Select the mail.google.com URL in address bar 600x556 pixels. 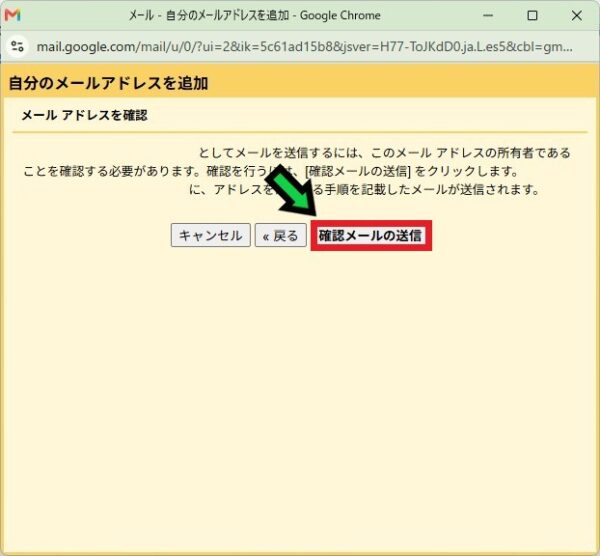click(304, 47)
